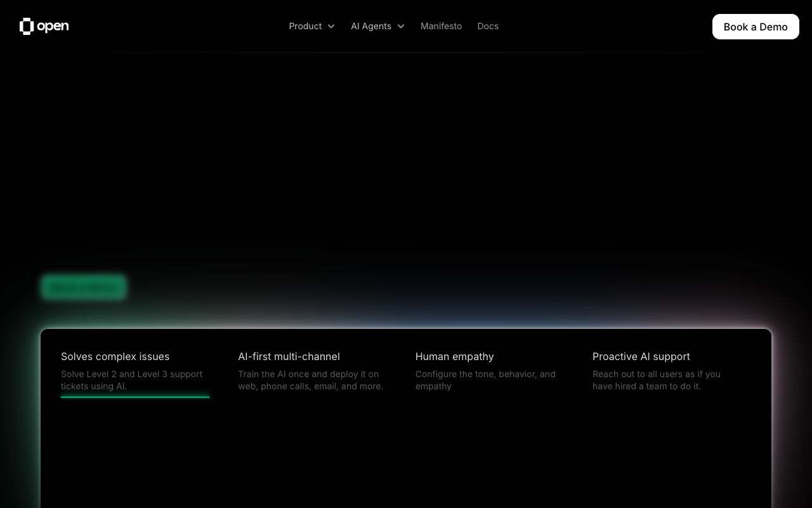Click the green progress bar under first tab

135,397
